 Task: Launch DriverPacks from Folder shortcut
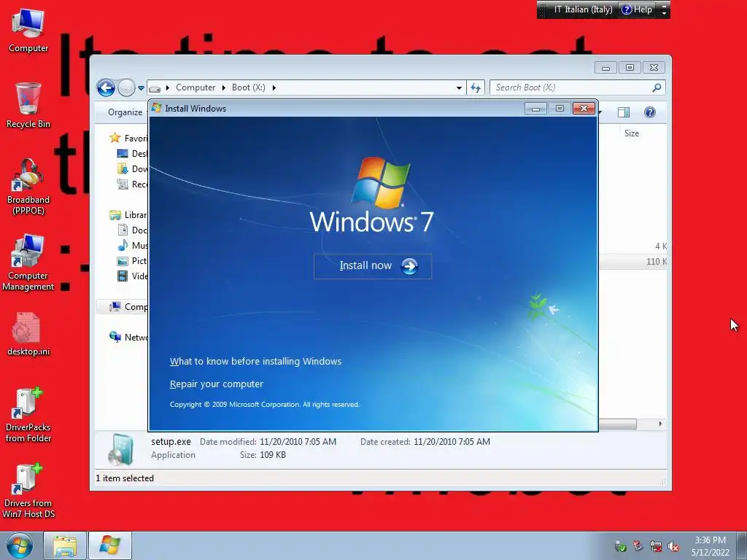point(28,415)
